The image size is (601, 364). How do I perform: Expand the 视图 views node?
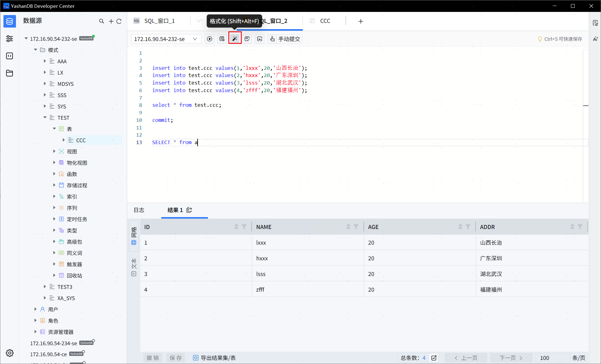54,151
